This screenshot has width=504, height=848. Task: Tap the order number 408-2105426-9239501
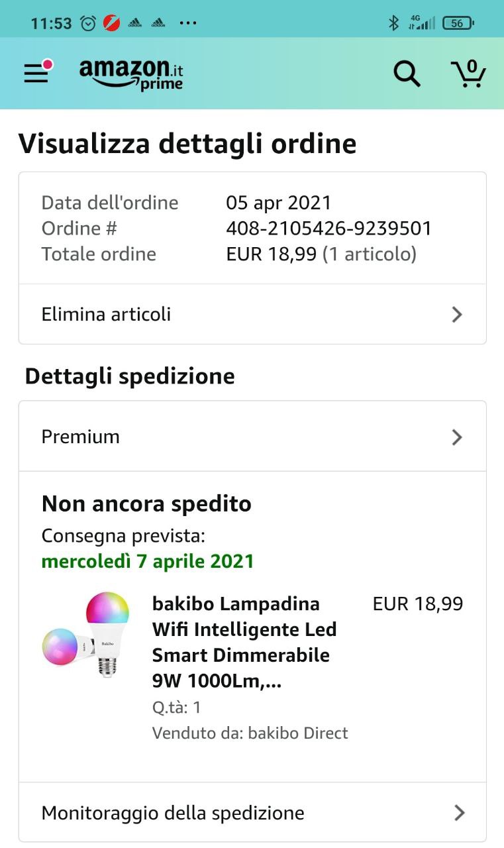[328, 229]
